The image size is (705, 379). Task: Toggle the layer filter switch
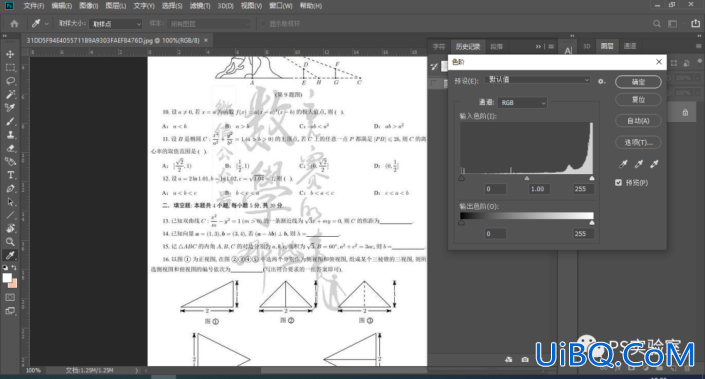(700, 61)
